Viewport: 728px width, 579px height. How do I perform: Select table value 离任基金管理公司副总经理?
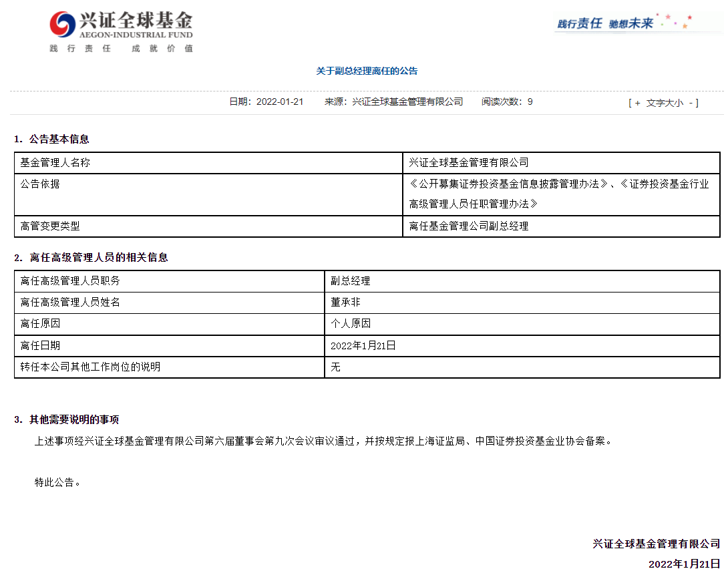point(561,226)
